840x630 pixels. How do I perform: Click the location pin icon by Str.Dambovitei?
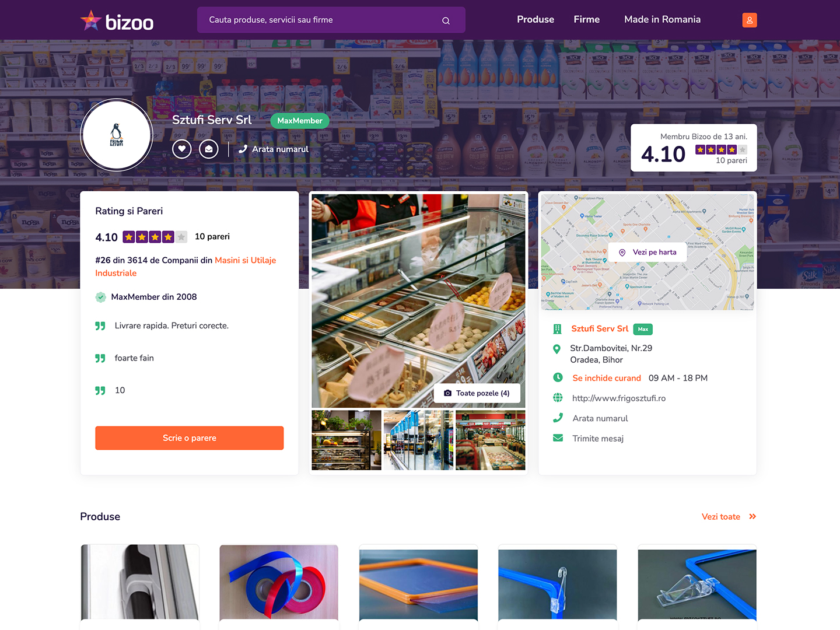556,349
